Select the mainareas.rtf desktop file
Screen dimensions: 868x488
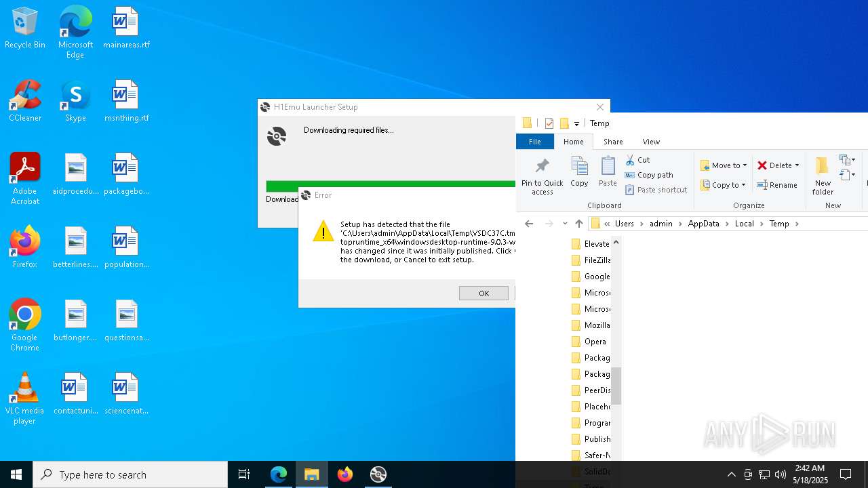point(126,28)
